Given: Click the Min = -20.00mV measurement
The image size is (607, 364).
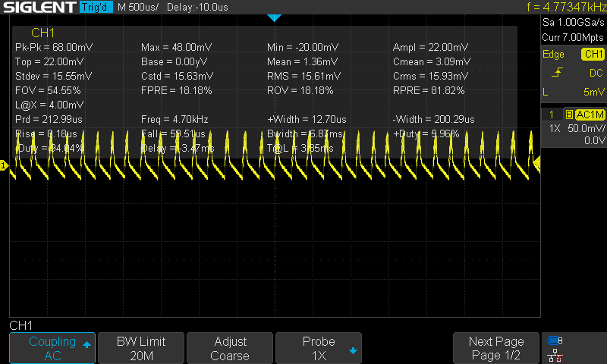Looking at the screenshot, I should click(303, 47).
